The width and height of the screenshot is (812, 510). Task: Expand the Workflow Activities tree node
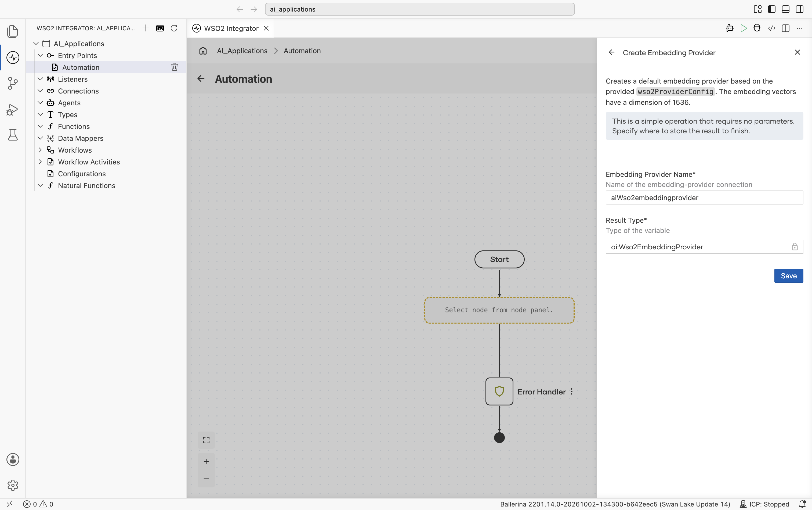coord(40,162)
